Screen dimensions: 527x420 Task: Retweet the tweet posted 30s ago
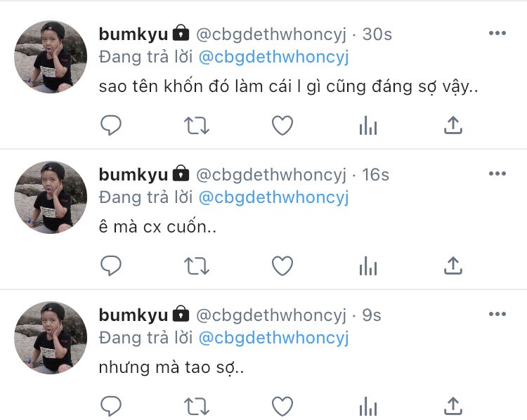[197, 125]
